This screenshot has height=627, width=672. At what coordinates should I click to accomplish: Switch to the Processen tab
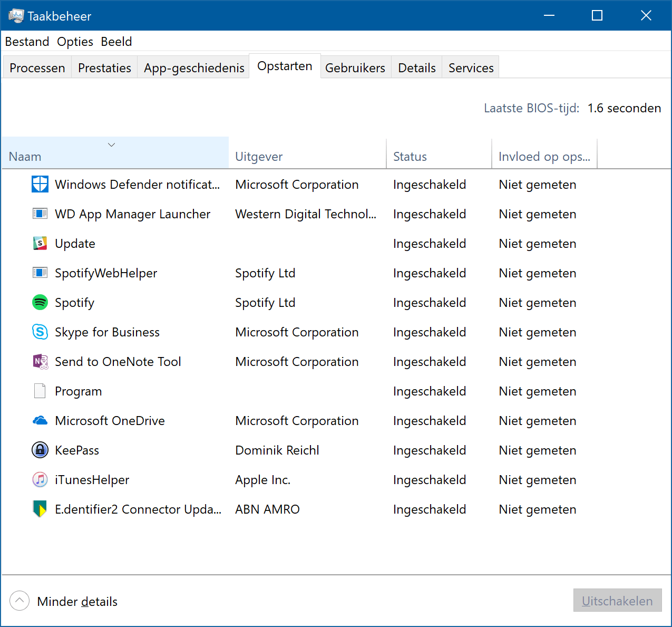(37, 67)
